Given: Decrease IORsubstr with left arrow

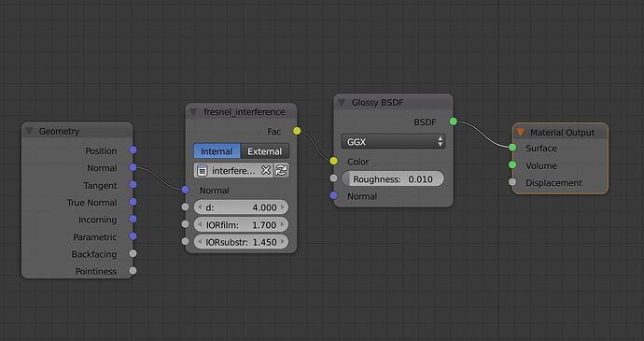Looking at the screenshot, I should [x=200, y=242].
